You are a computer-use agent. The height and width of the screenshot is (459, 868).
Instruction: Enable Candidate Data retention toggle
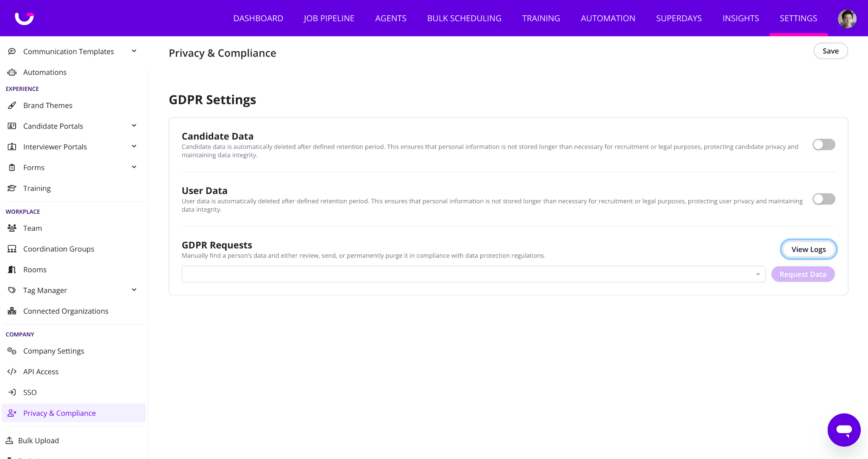[823, 145]
